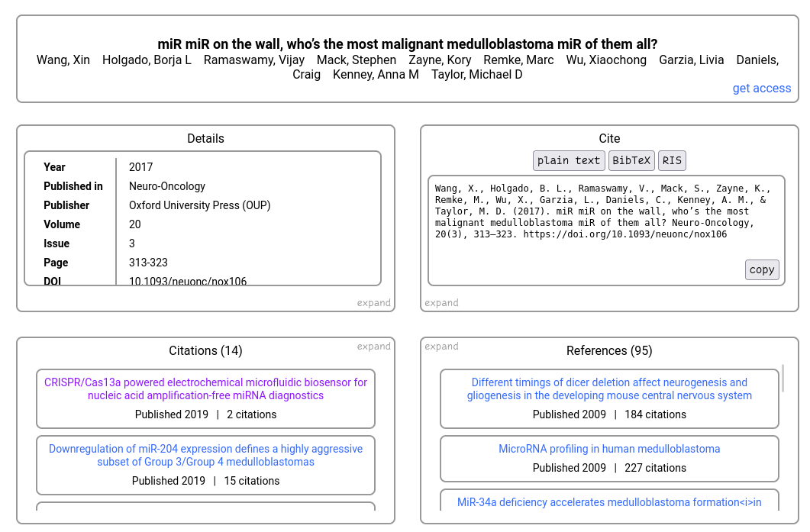The width and height of the screenshot is (810, 532).
Task: Open the miR-204 downregulation paper
Action: point(205,455)
